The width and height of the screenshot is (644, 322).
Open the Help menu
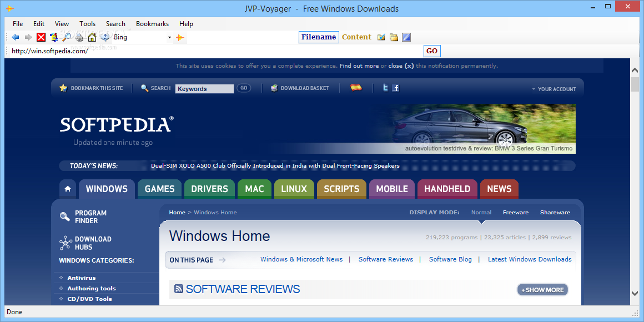coord(186,24)
